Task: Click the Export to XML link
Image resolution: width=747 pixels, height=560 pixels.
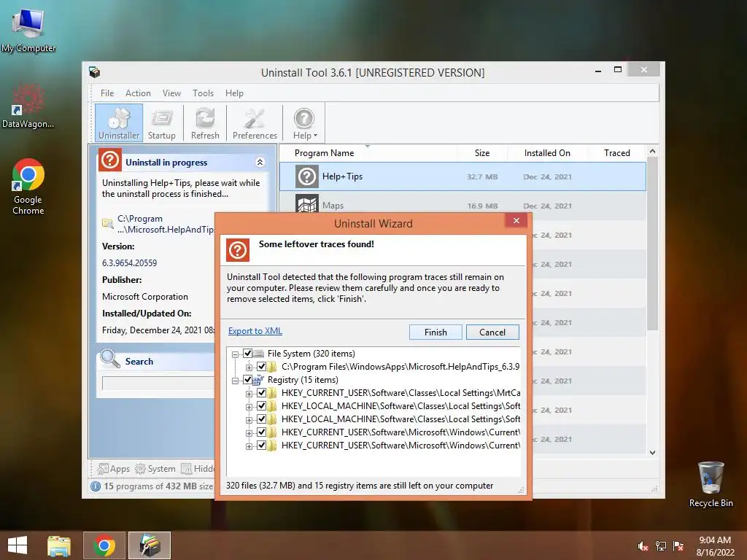Action: click(x=255, y=331)
